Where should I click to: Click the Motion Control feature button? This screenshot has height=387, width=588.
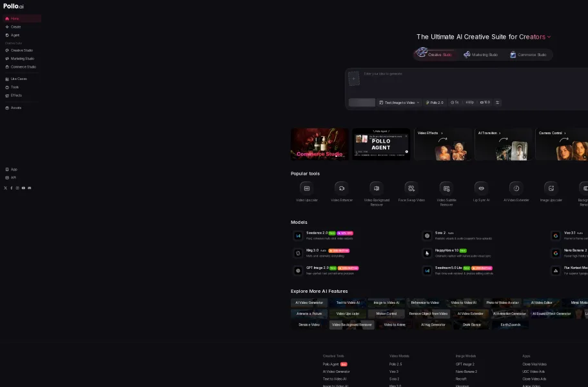click(x=386, y=313)
